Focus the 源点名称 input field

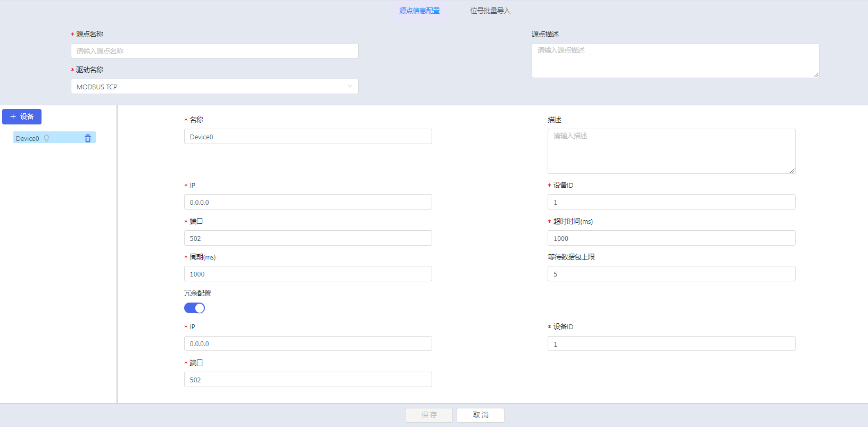(x=214, y=51)
